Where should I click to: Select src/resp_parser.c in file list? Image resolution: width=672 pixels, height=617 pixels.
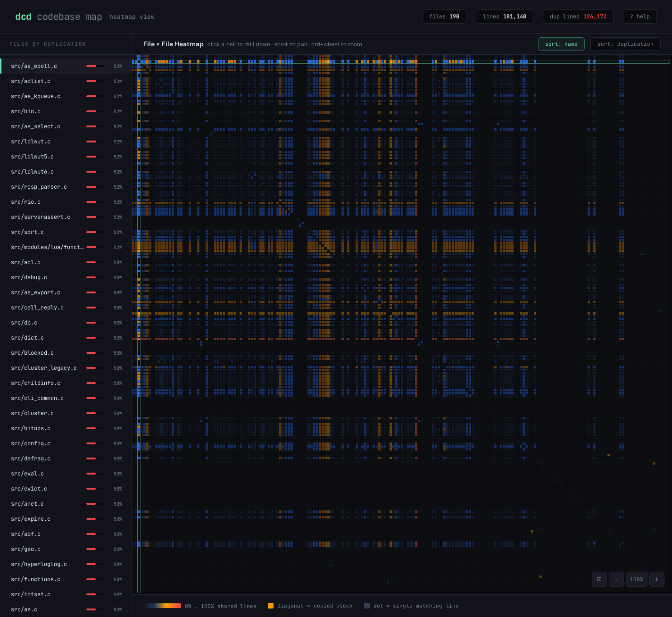tap(66, 187)
